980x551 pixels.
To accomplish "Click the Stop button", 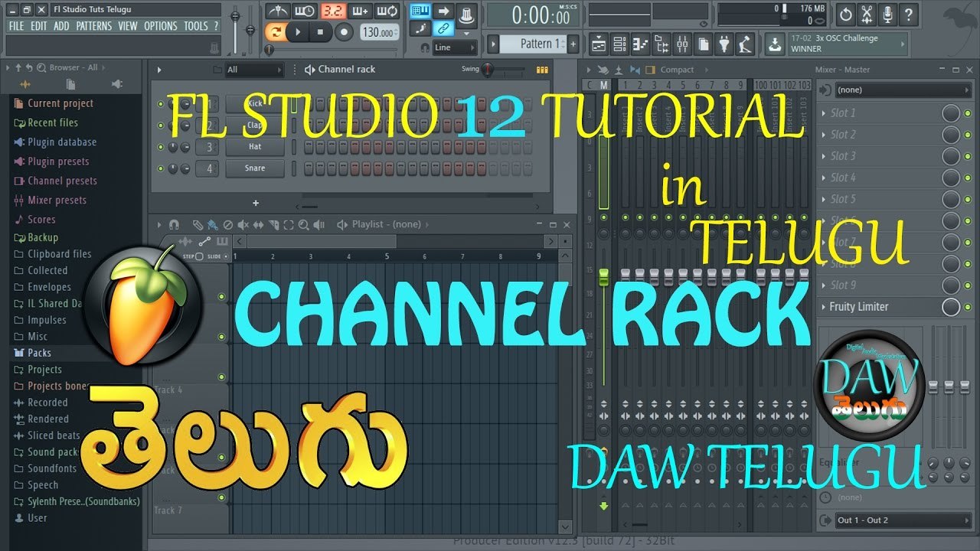I will click(x=321, y=32).
